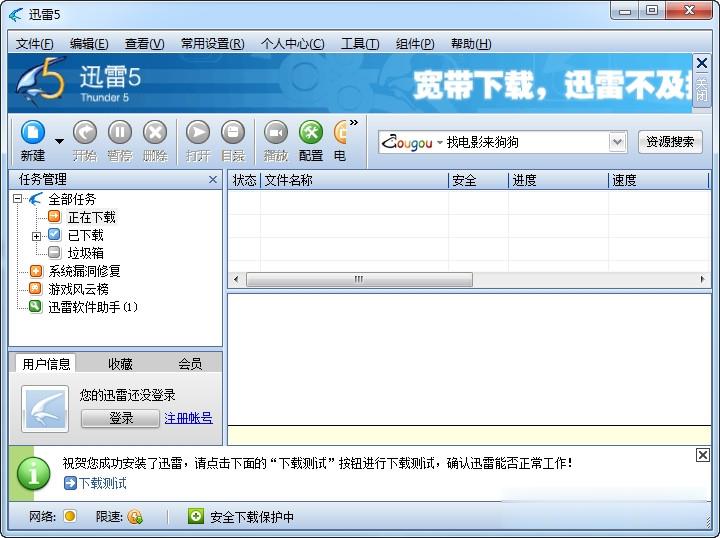Click the 登录 button

(x=121, y=418)
